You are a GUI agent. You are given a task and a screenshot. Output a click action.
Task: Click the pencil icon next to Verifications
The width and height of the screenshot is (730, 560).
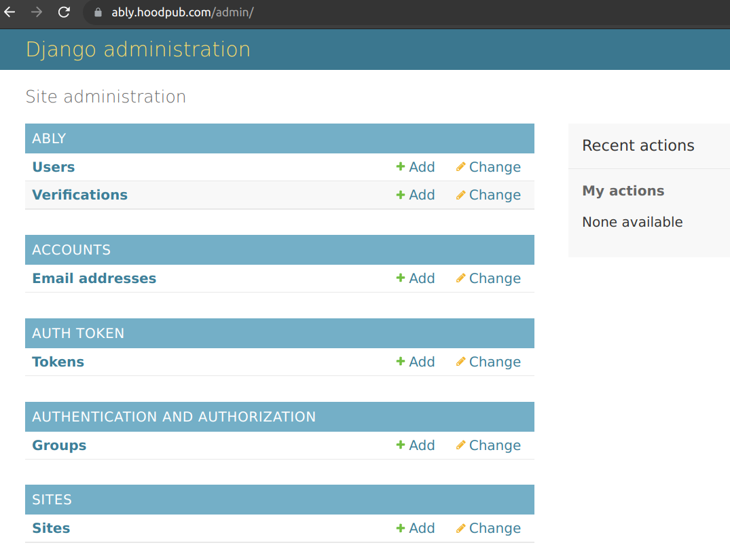[461, 195]
